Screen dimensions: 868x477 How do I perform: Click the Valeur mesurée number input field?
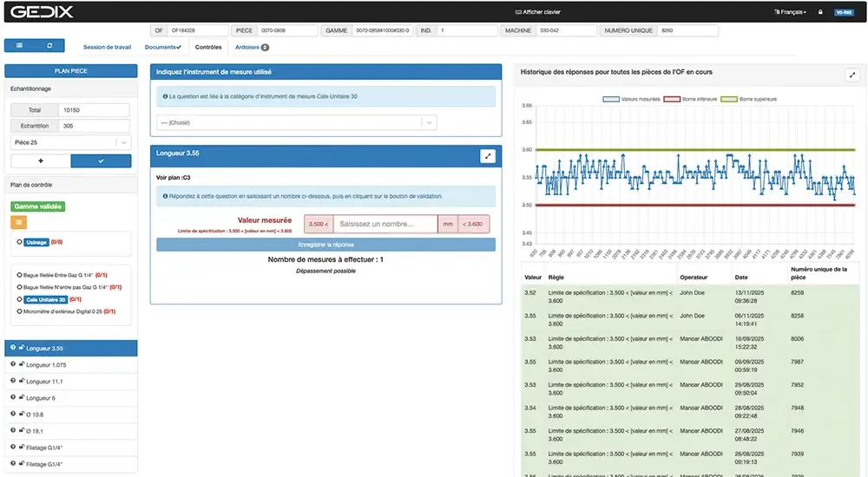(385, 224)
